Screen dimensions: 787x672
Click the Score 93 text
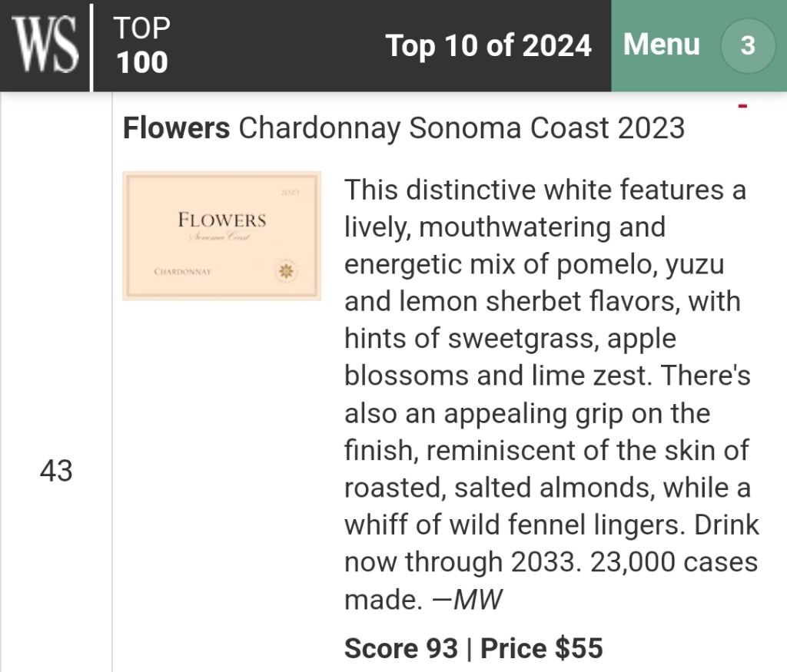tap(400, 648)
